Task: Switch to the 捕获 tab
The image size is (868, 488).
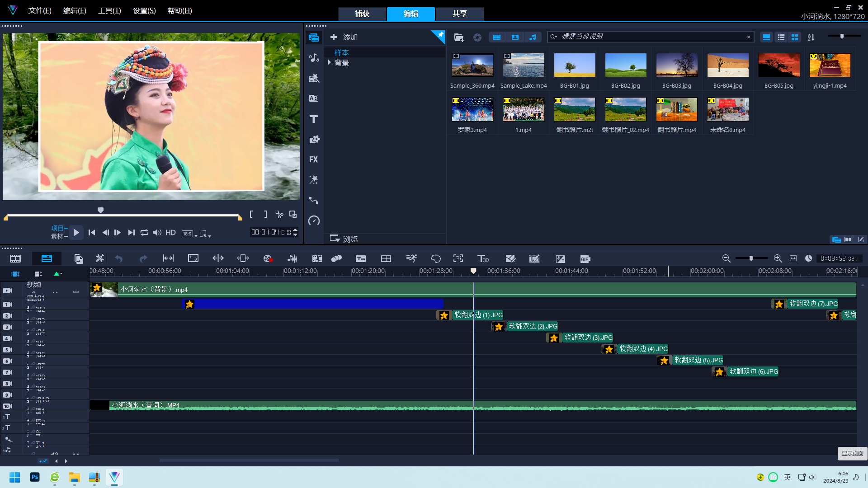Action: pos(362,14)
